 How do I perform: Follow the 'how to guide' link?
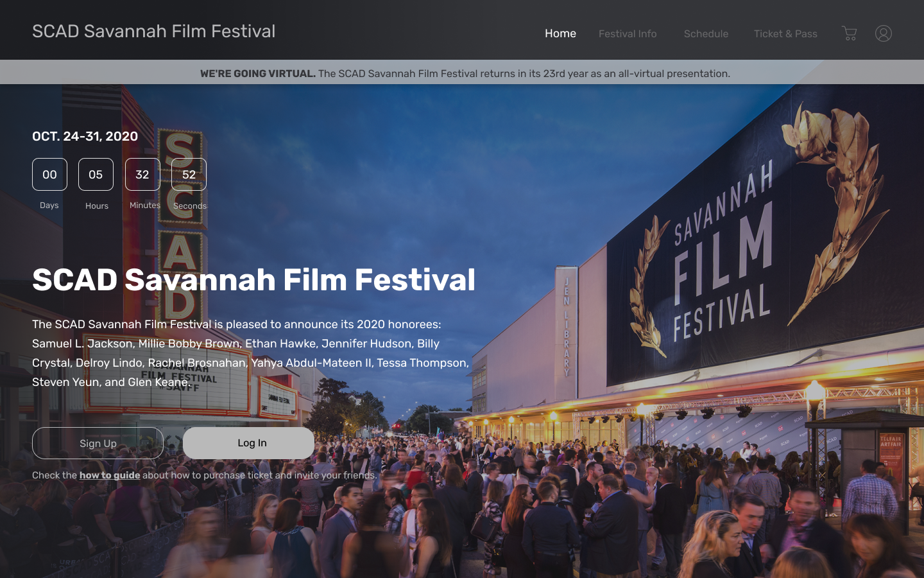point(110,475)
